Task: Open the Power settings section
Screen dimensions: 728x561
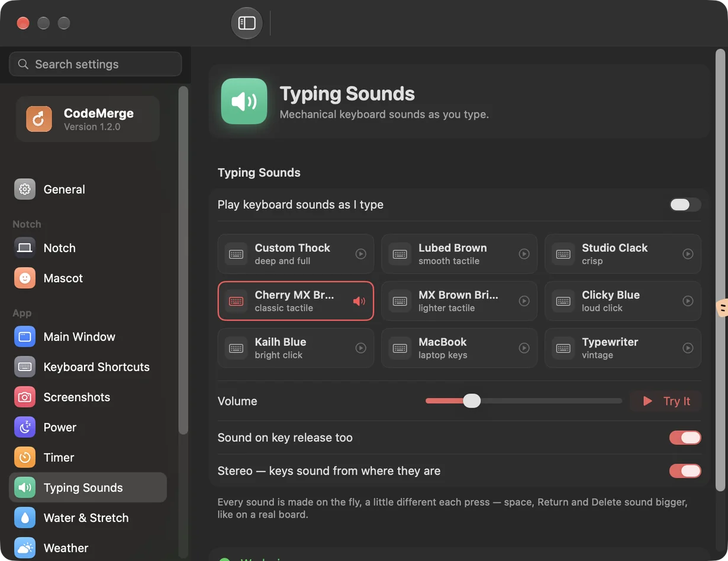Action: point(88,427)
